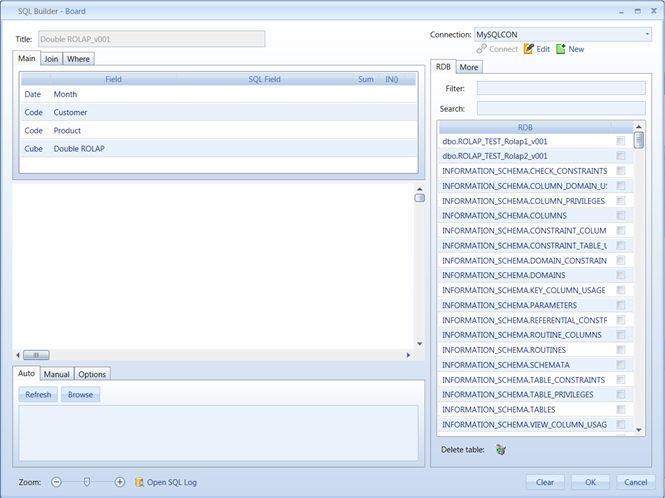The height and width of the screenshot is (498, 665).
Task: Click the Browse button
Action: (80, 395)
